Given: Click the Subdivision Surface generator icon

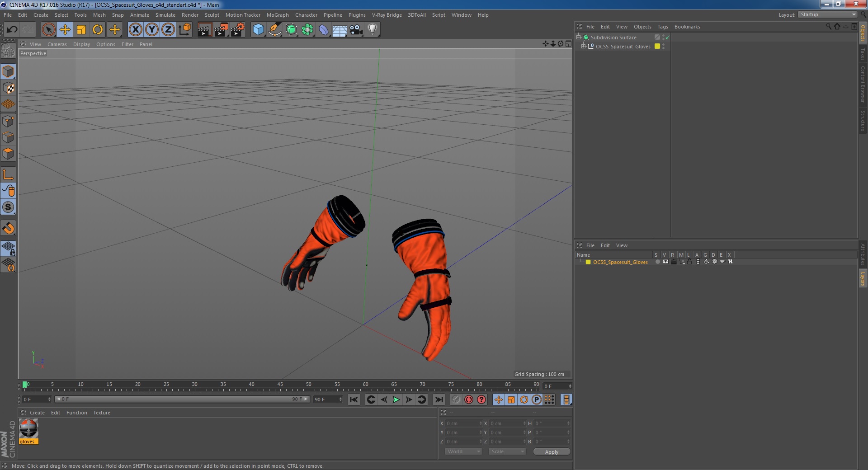Looking at the screenshot, I should click(x=292, y=30).
